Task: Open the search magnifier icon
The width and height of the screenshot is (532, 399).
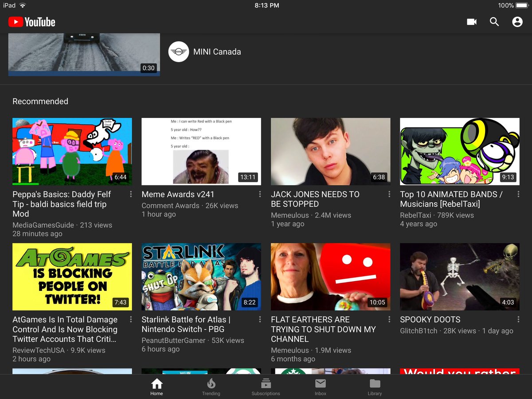Action: (494, 22)
